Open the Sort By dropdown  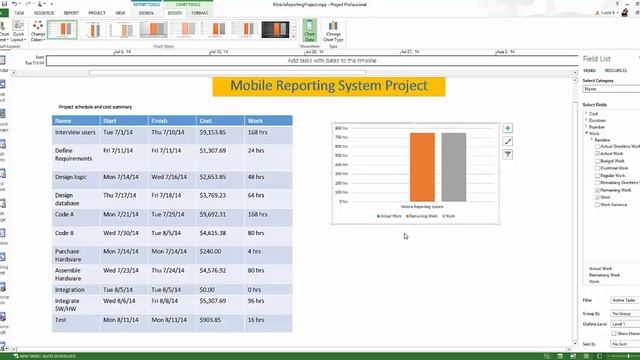click(x=625, y=344)
